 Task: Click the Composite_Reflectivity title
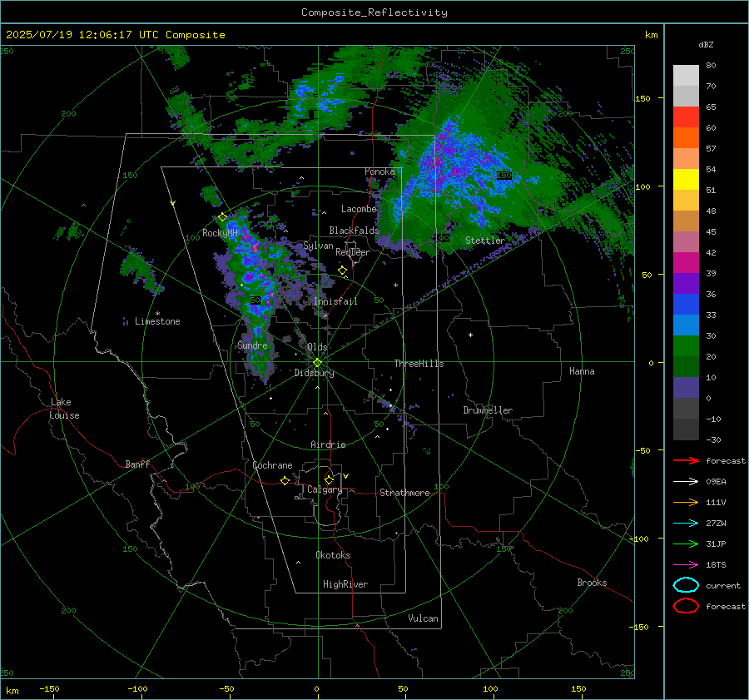click(x=374, y=12)
